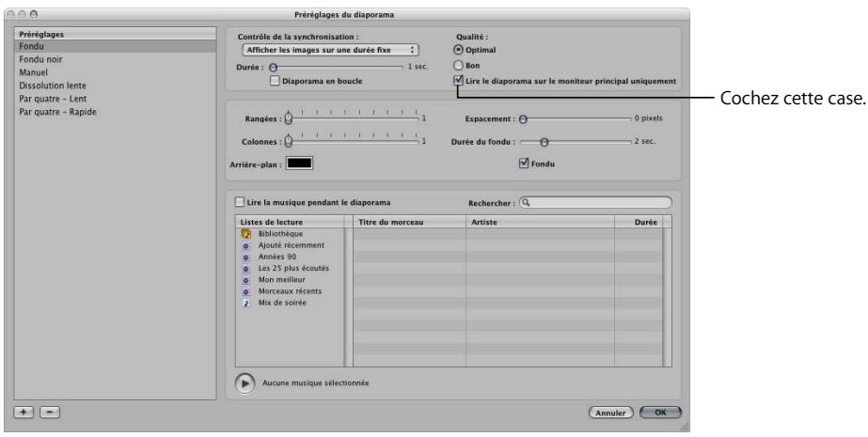
Task: Select the Bon quality radio button
Action: coord(458,65)
